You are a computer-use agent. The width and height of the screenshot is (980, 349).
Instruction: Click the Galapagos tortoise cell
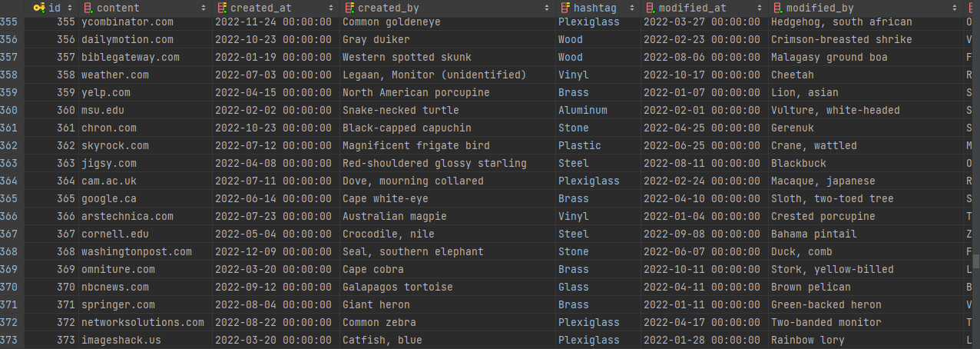(447, 287)
